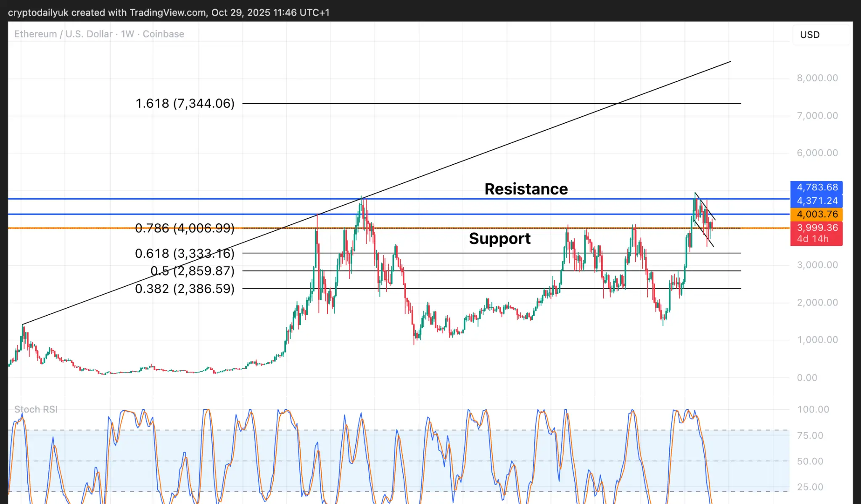Click the Stoch RSI indicator label

point(36,409)
